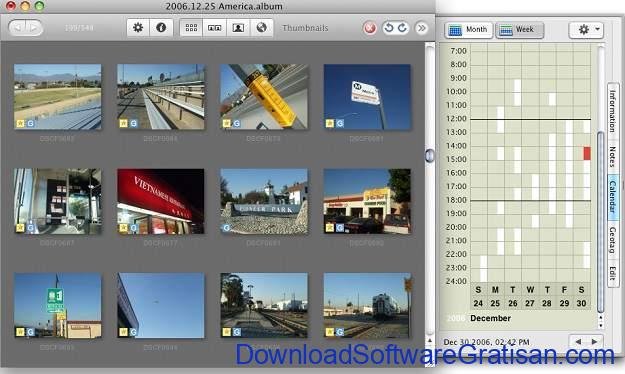Select the Metro sign thumbnail
This screenshot has height=374, width=625.
tap(367, 96)
